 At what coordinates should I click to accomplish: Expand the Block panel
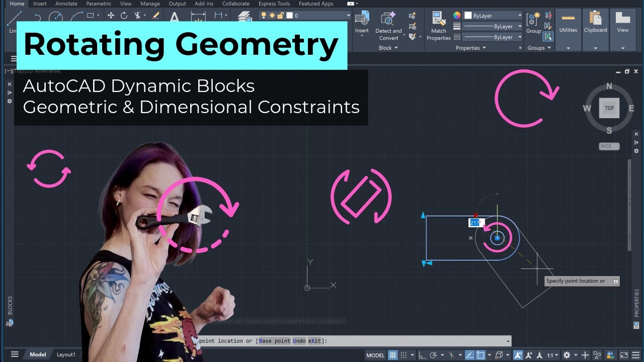pos(388,48)
